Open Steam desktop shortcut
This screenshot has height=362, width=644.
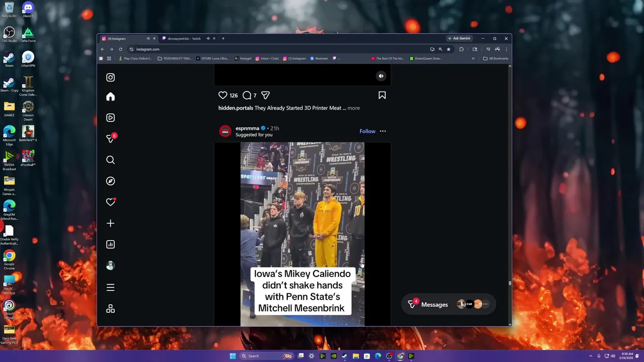pyautogui.click(x=9, y=59)
